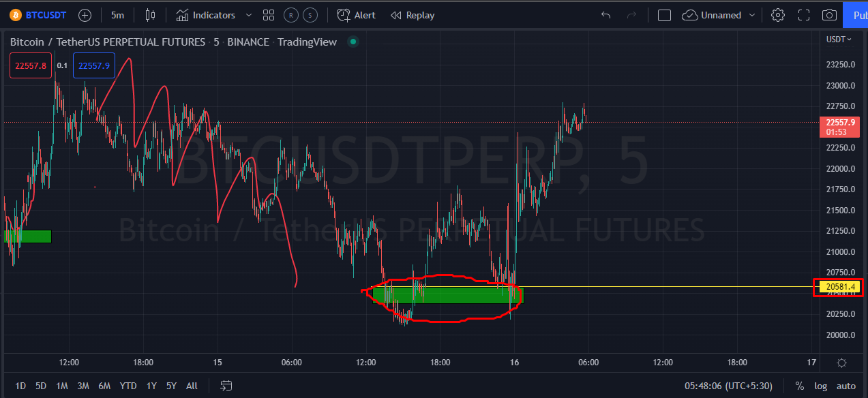This screenshot has height=398, width=868.
Task: Set date range to 6M
Action: pos(104,386)
